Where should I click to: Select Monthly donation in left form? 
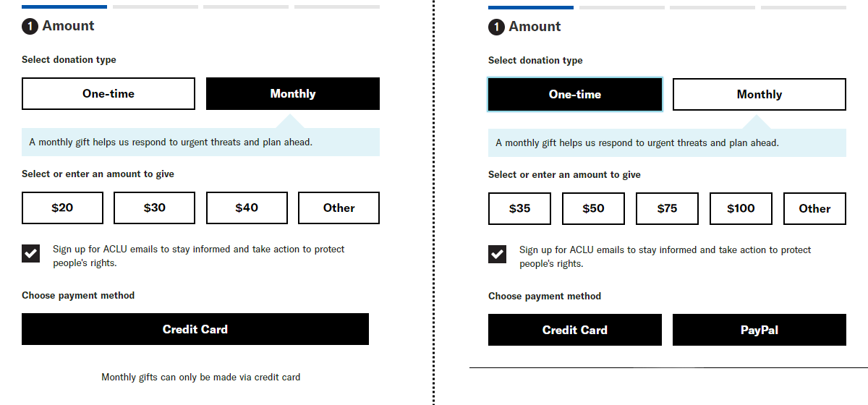293,94
